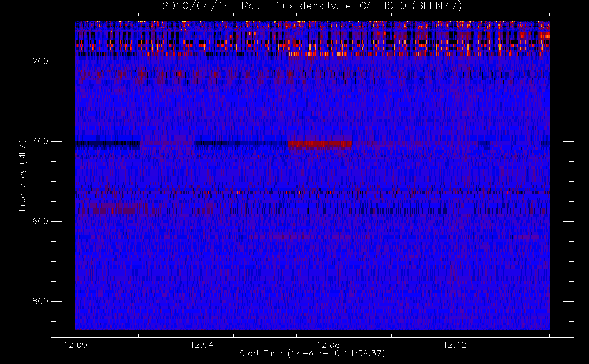Click the "400" frequency tick label
This screenshot has width=589, height=364.
click(x=40, y=141)
